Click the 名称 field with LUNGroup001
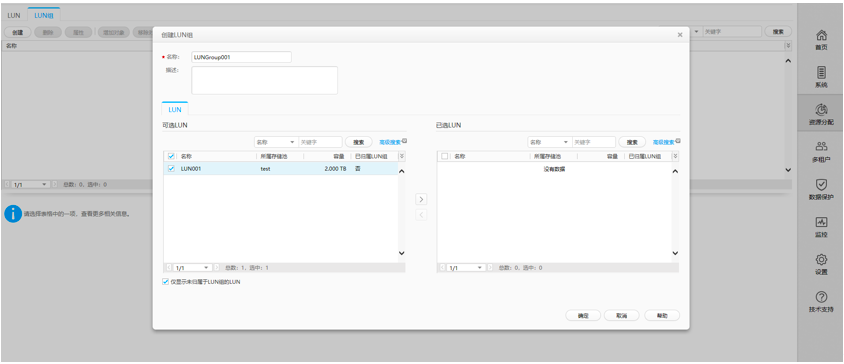 [242, 57]
